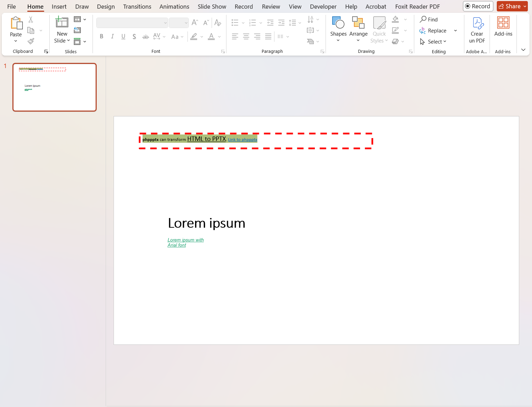Click the Reset slide icon
Screen dimensions: 532x407
pyautogui.click(x=77, y=30)
